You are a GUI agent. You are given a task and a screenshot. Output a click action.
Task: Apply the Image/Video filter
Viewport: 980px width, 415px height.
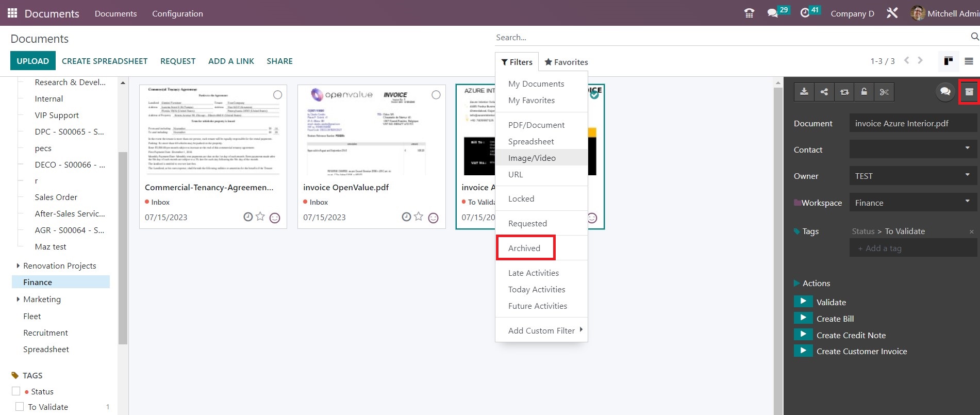point(541,158)
